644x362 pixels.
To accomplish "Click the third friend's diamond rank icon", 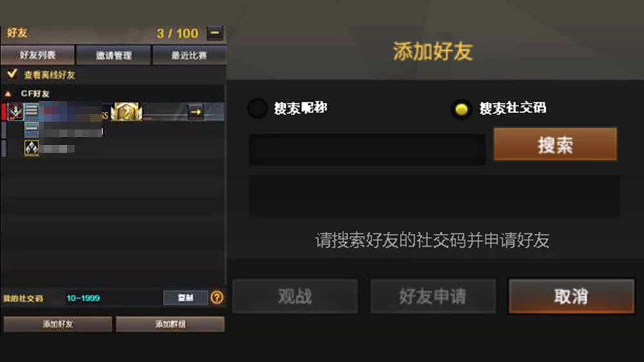I will pos(32,148).
